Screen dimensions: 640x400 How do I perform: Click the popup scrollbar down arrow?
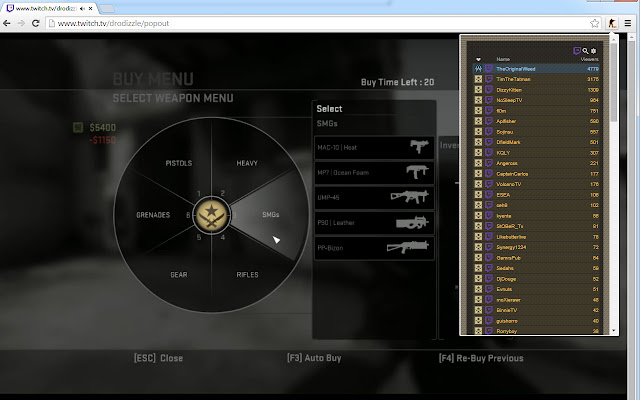[613, 331]
